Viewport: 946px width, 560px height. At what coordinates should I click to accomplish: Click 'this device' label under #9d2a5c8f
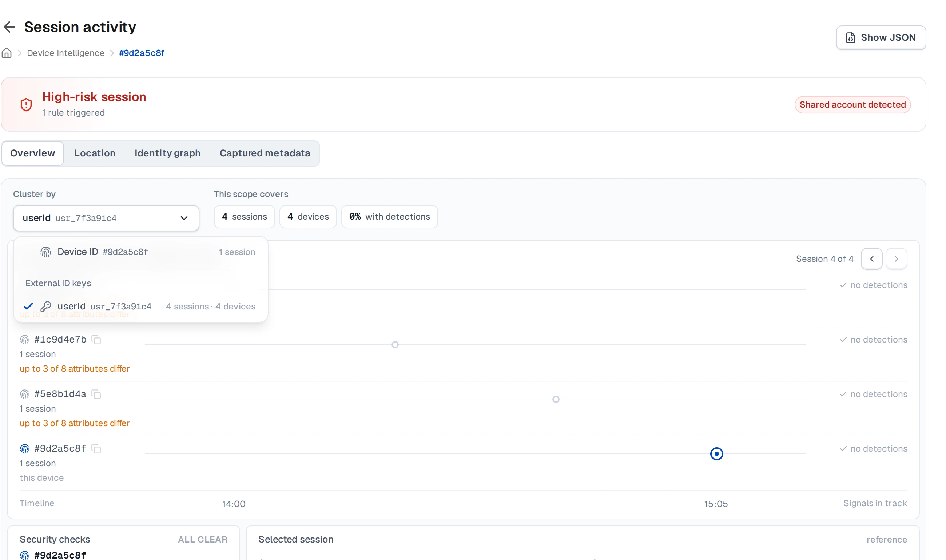(41, 478)
